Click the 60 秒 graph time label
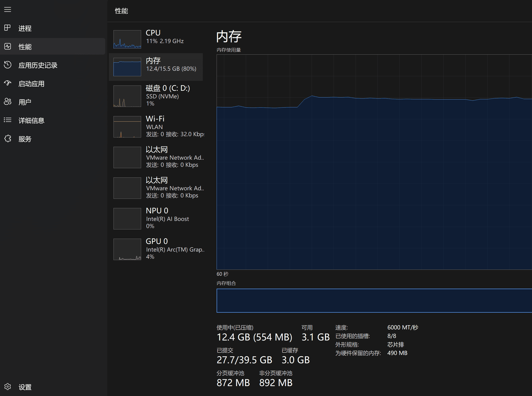The height and width of the screenshot is (396, 532). coord(223,274)
